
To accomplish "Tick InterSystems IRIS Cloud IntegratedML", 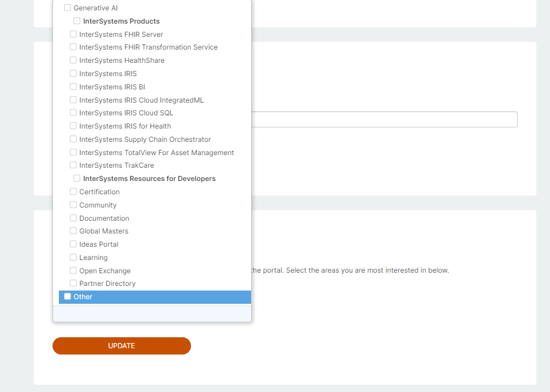I will (x=73, y=100).
